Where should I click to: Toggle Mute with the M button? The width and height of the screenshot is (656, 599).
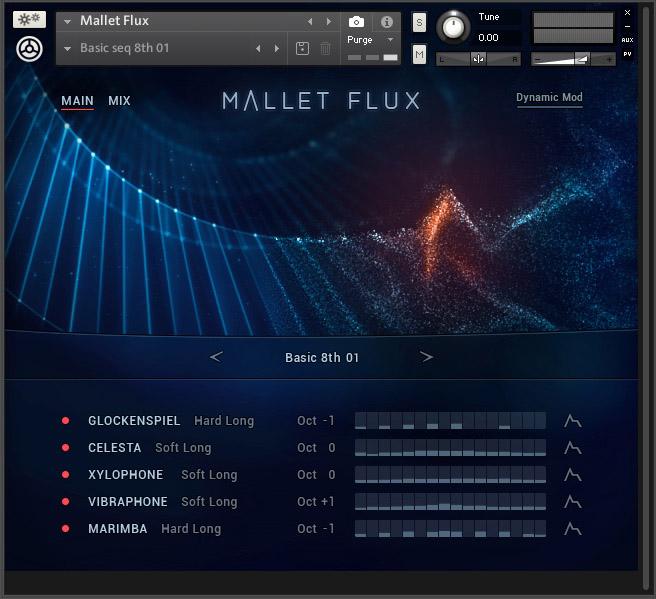click(419, 54)
